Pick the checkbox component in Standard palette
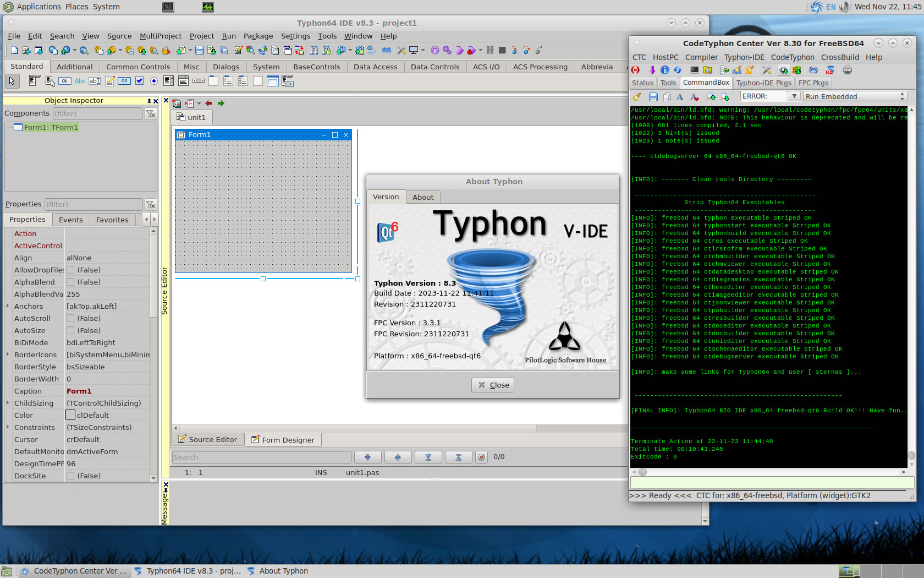 point(140,81)
